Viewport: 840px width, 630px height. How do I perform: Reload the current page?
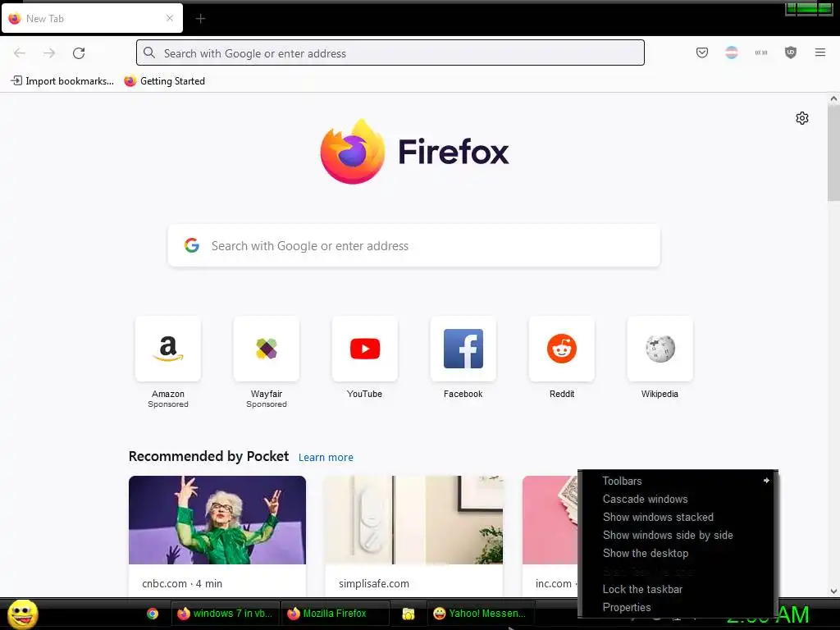pos(79,53)
